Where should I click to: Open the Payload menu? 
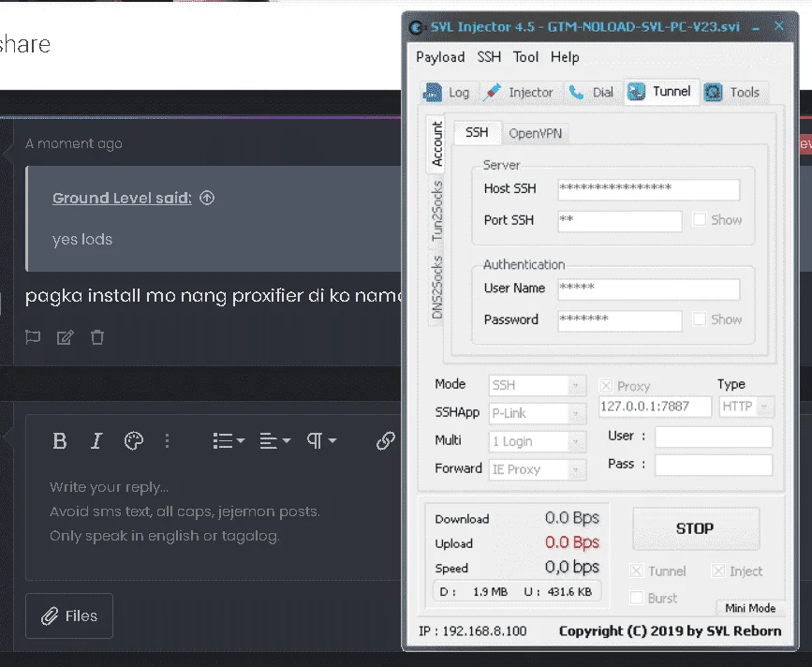[x=440, y=57]
